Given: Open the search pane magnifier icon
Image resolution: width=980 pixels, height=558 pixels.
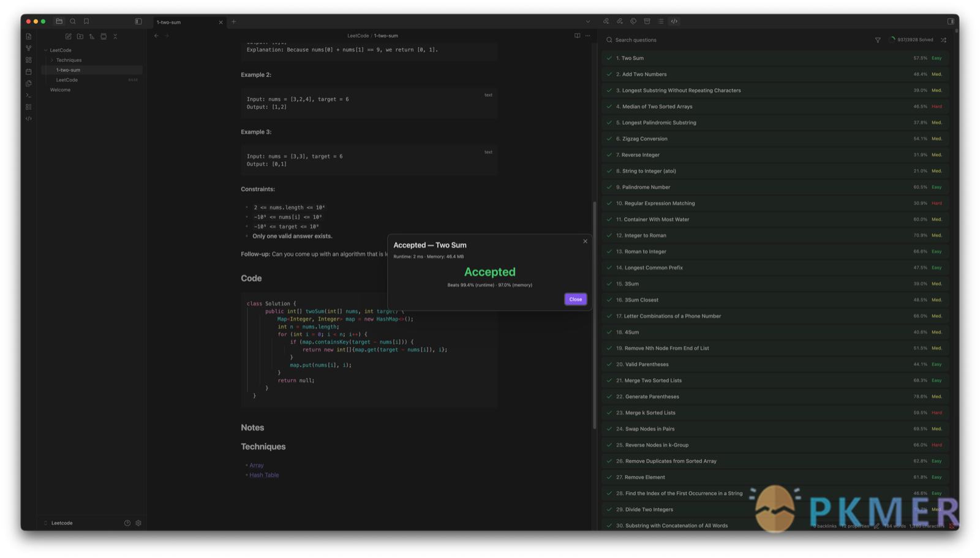Looking at the screenshot, I should [73, 21].
